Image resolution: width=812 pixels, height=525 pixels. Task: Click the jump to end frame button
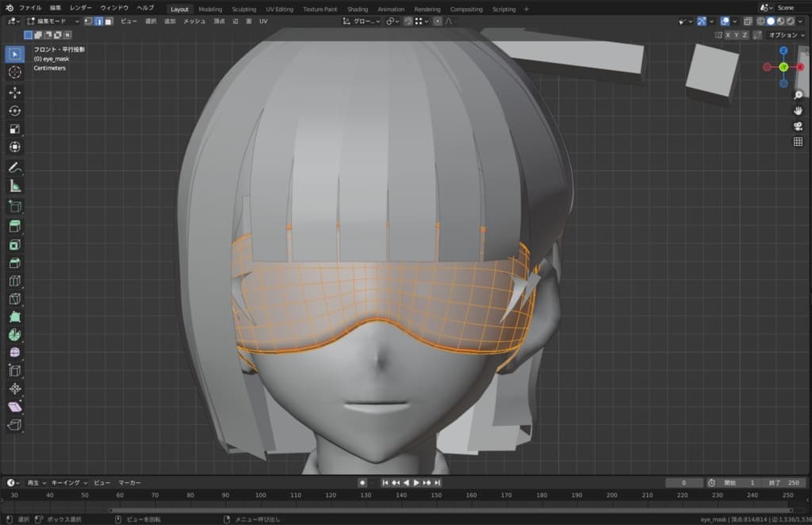437,482
